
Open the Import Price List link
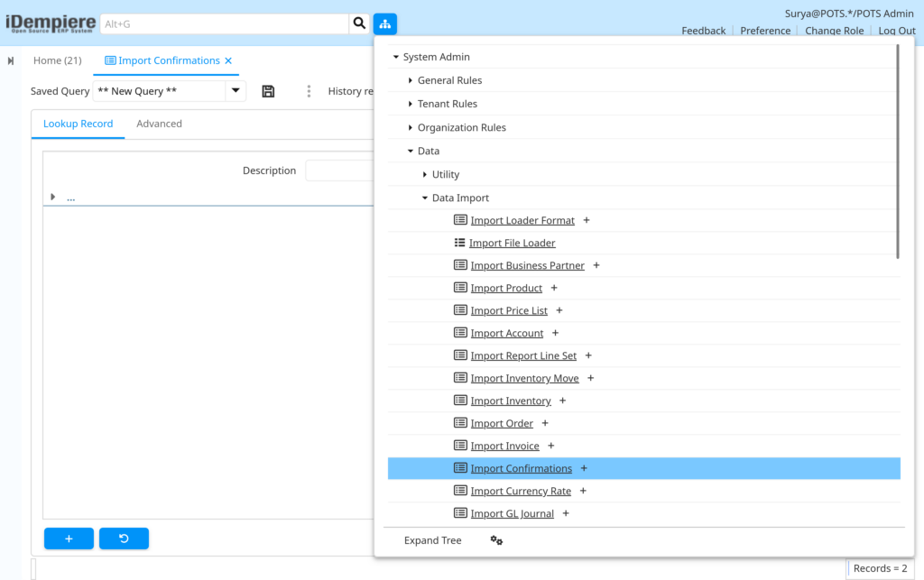point(509,310)
